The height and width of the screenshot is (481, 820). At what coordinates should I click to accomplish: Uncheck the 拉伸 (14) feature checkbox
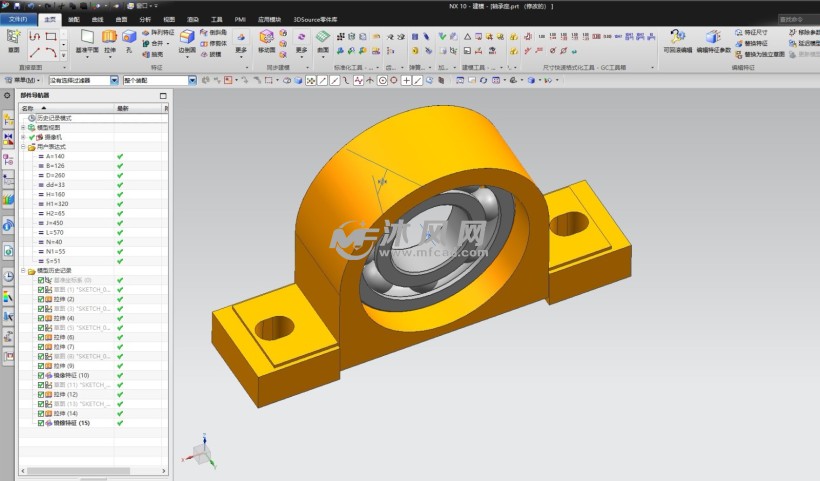click(x=41, y=414)
